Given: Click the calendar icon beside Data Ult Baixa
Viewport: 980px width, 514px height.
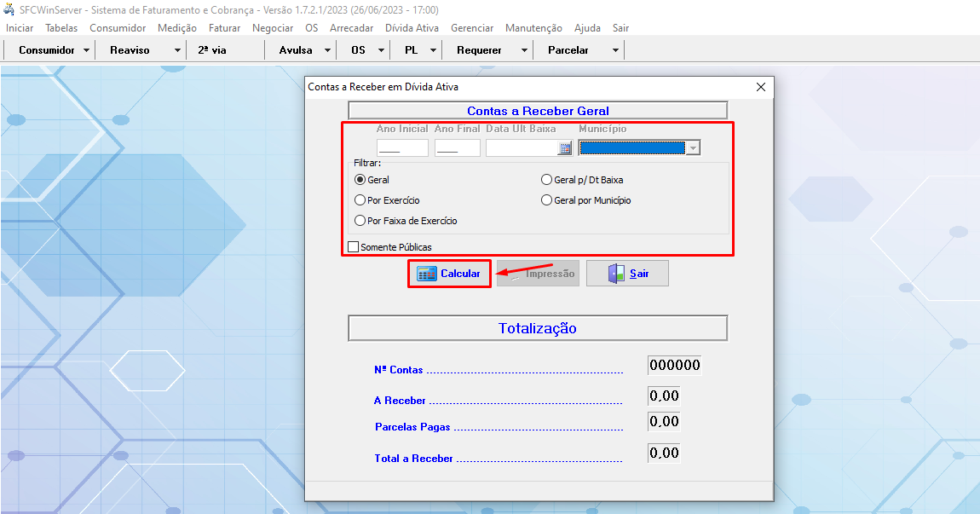Looking at the screenshot, I should (x=564, y=148).
